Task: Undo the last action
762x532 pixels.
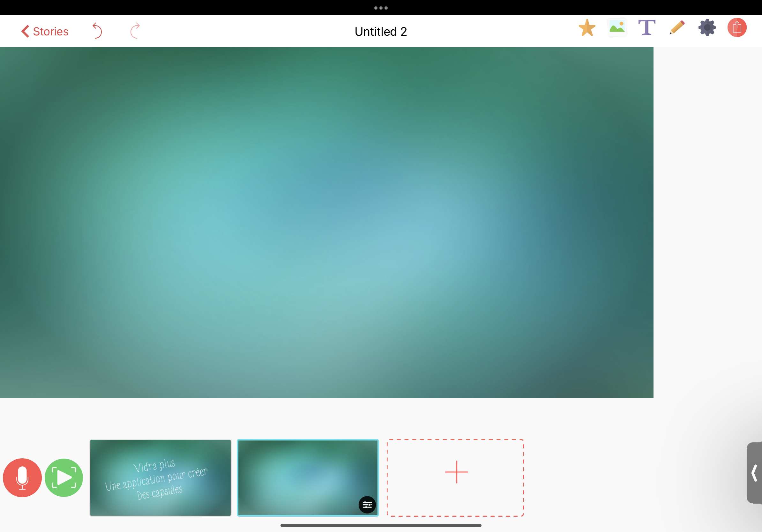Action: point(97,31)
